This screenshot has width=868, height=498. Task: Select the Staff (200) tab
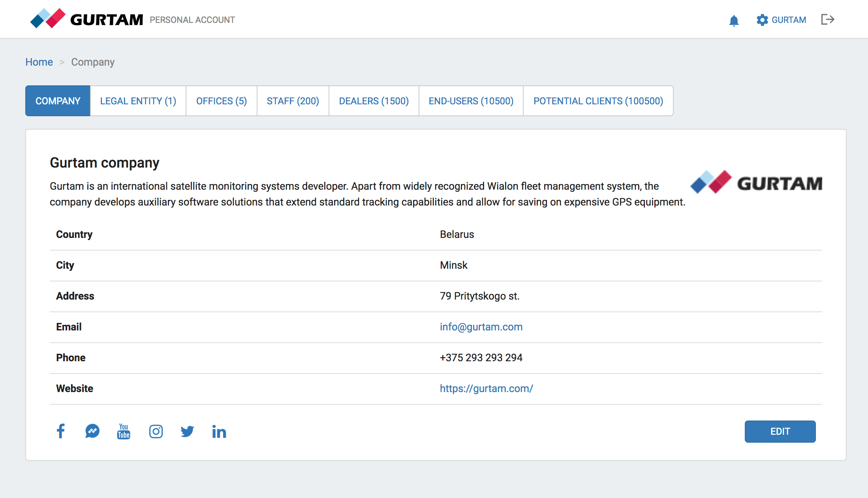point(293,101)
